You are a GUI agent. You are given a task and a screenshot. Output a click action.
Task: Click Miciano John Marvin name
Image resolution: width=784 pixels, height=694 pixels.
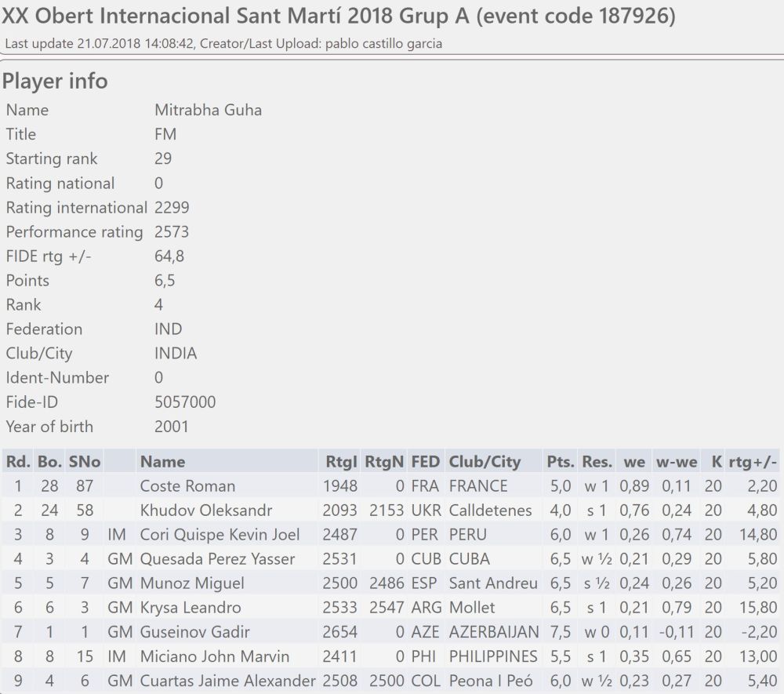coord(214,656)
